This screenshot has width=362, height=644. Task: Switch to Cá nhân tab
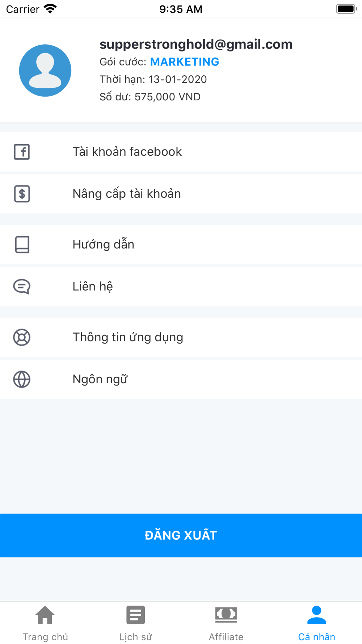pos(316,623)
